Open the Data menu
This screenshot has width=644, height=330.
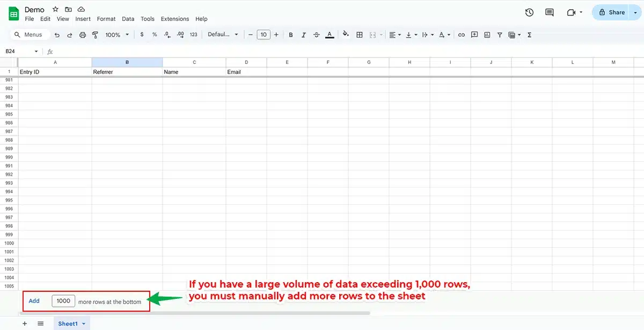[128, 19]
